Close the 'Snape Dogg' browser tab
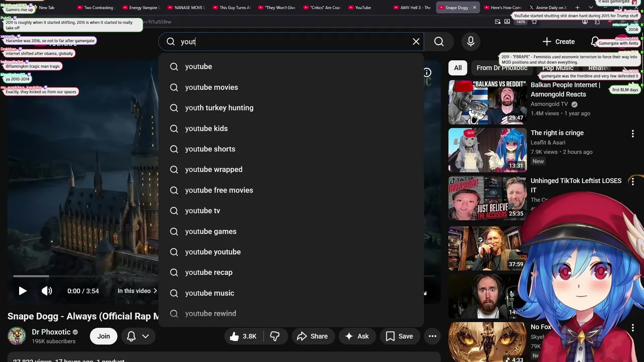644x362 pixels. tap(474, 8)
